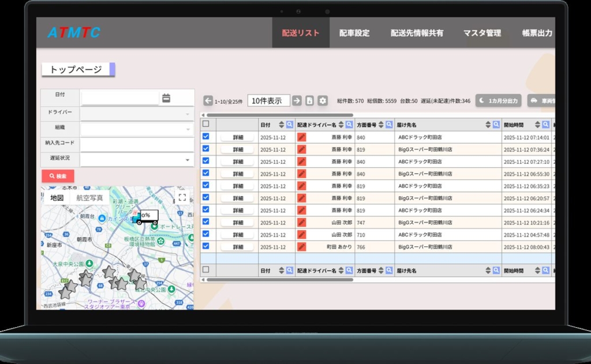The width and height of the screenshot is (591, 364).
Task: Uncheck the row for 方面番号 747
Action: click(x=206, y=222)
